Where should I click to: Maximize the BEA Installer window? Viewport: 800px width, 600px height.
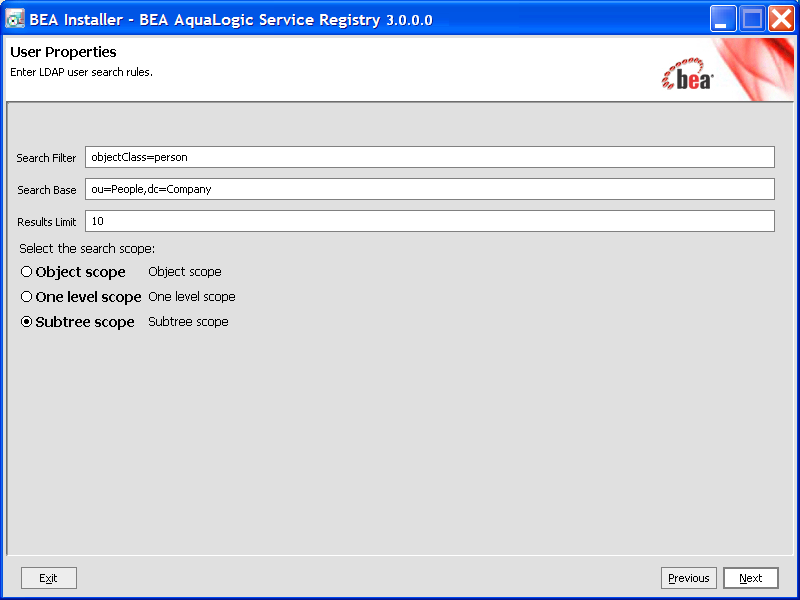click(752, 19)
